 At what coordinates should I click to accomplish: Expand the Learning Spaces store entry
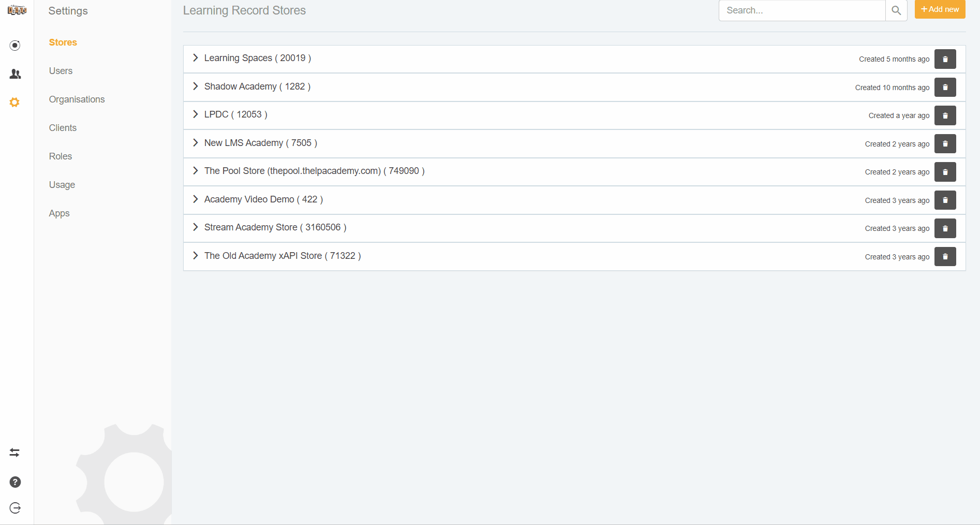(x=196, y=58)
